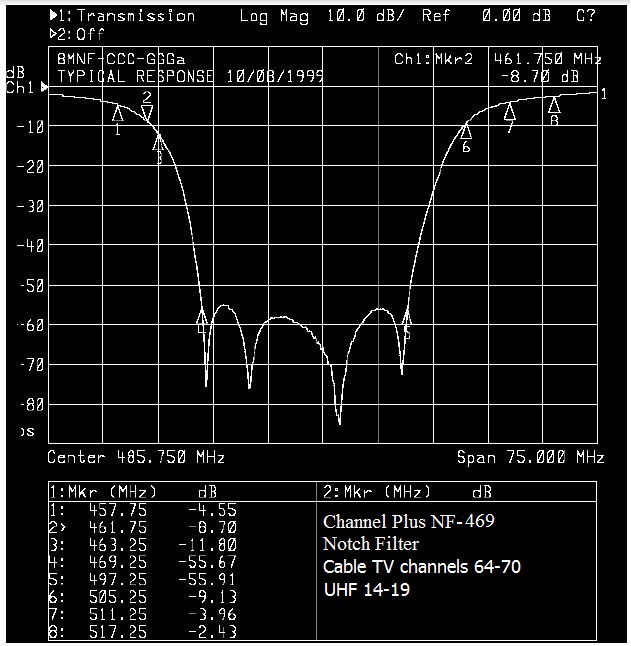
Task: Click marker 1 triangle on the trace
Action: 118,114
